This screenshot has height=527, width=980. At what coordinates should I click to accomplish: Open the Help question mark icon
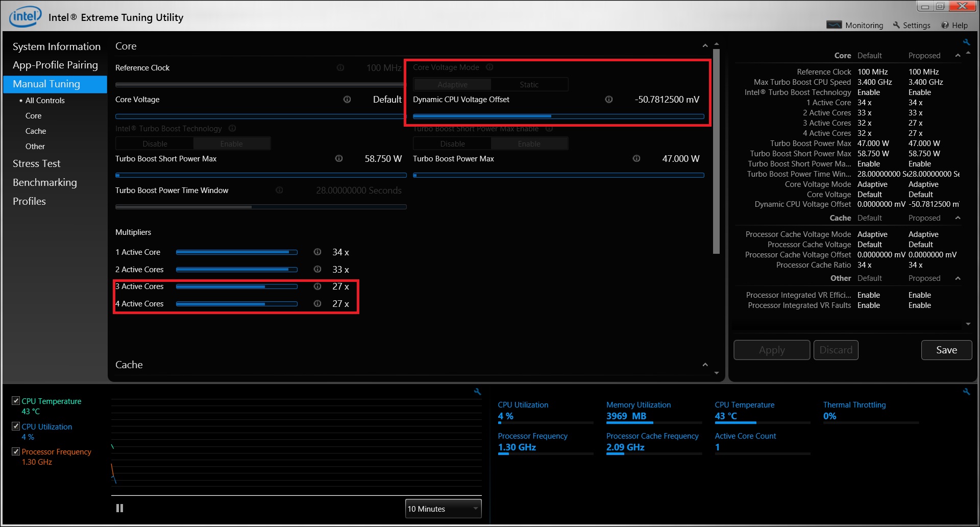945,25
